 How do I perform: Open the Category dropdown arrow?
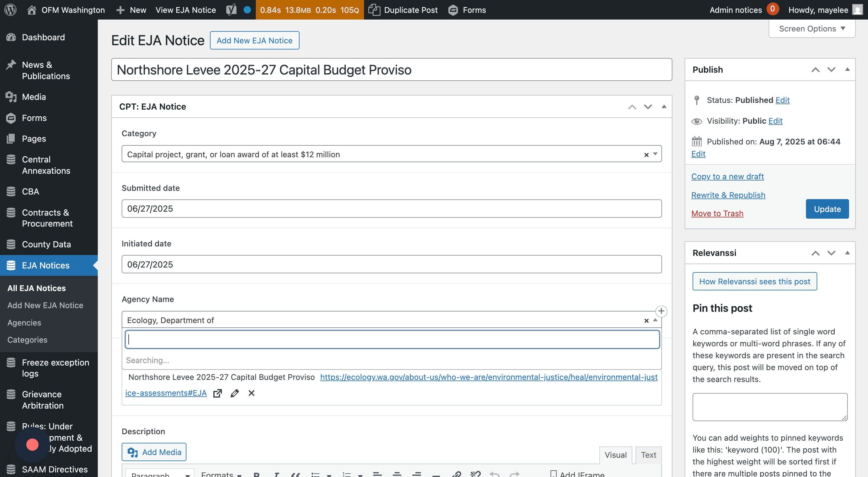[x=655, y=154]
